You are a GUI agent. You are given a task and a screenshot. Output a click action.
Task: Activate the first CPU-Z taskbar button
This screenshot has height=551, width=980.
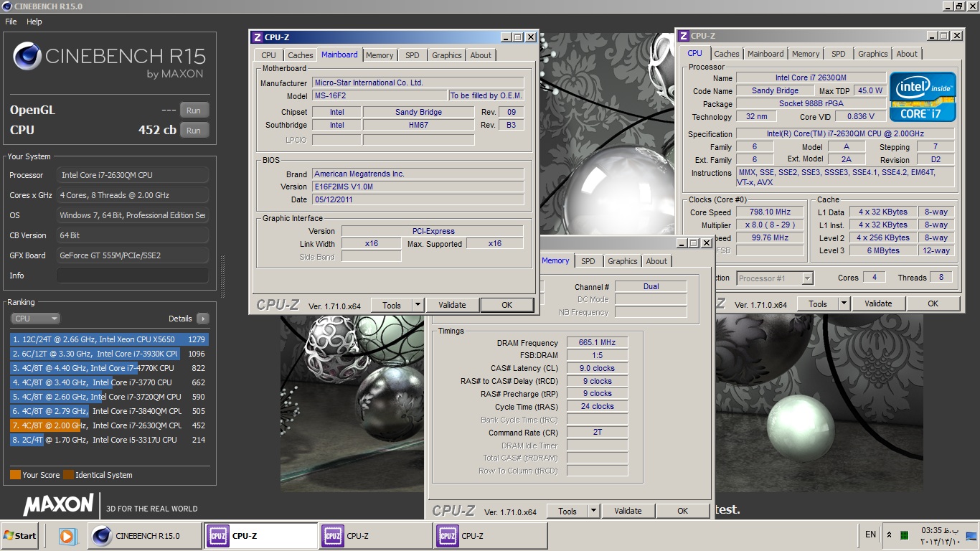click(x=261, y=535)
